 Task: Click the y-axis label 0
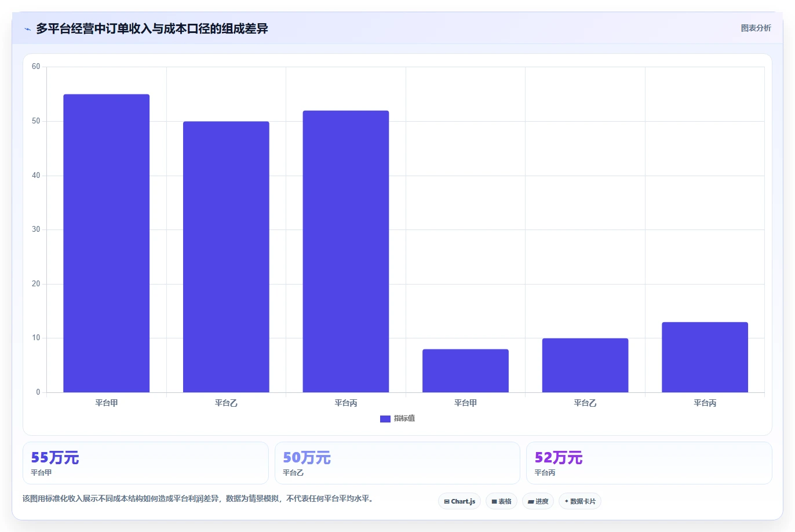point(38,392)
